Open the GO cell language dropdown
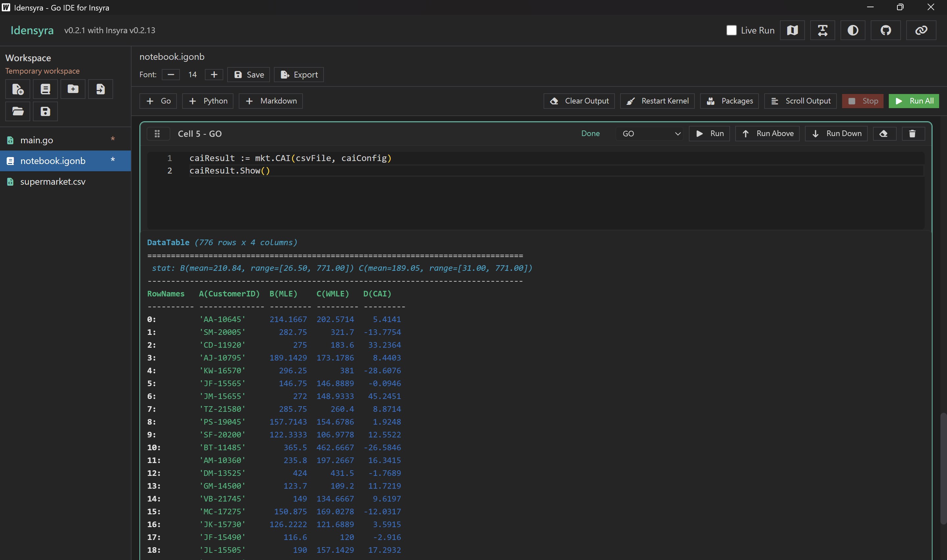This screenshot has width=947, height=560. pyautogui.click(x=650, y=133)
